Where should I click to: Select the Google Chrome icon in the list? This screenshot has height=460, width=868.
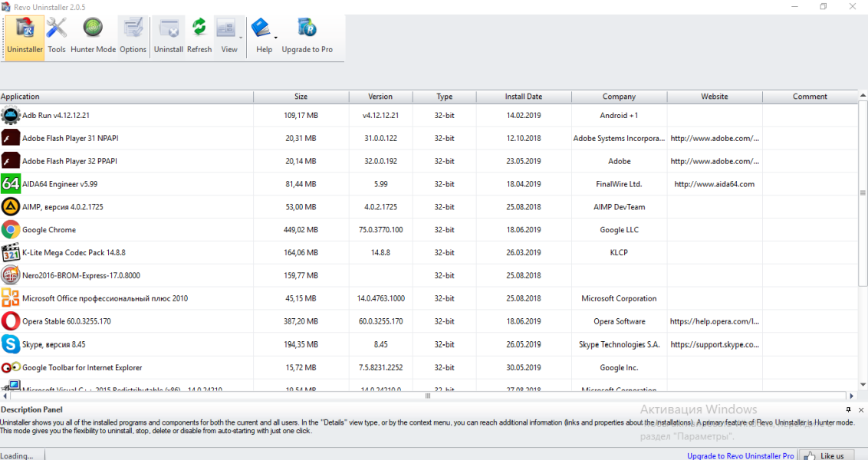(x=11, y=230)
